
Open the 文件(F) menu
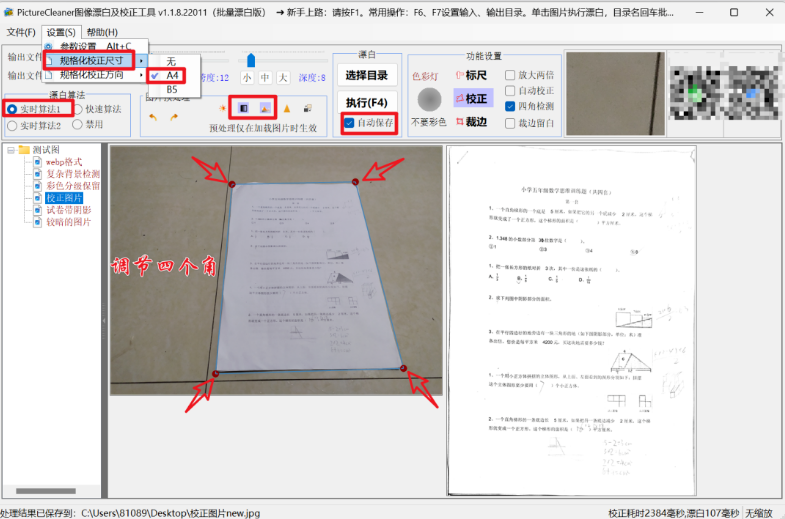coord(21,33)
